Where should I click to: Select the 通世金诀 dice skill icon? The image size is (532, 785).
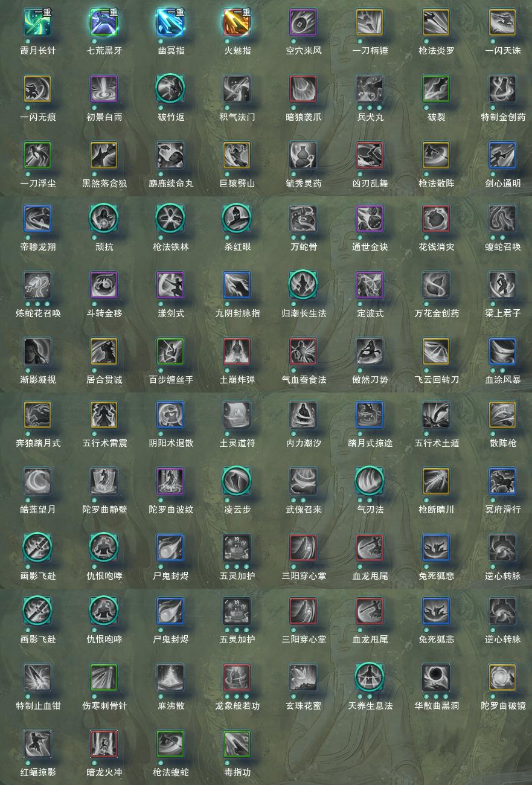[370, 219]
